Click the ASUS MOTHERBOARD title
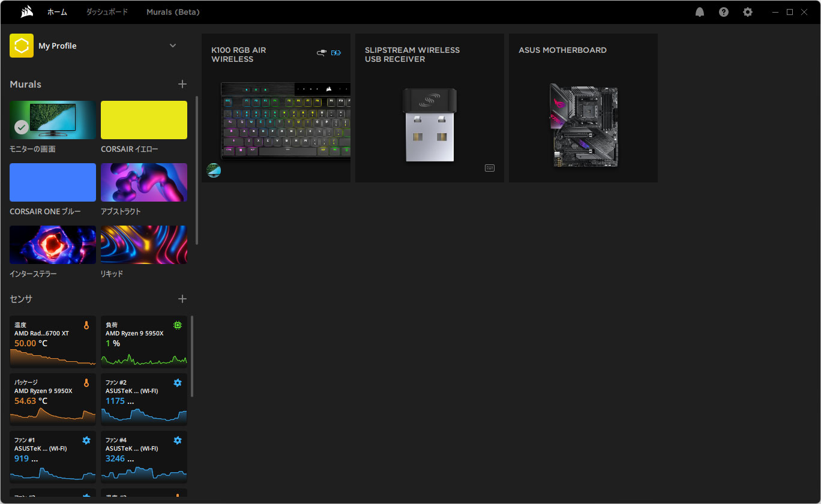Viewport: 821px width, 504px height. 562,50
